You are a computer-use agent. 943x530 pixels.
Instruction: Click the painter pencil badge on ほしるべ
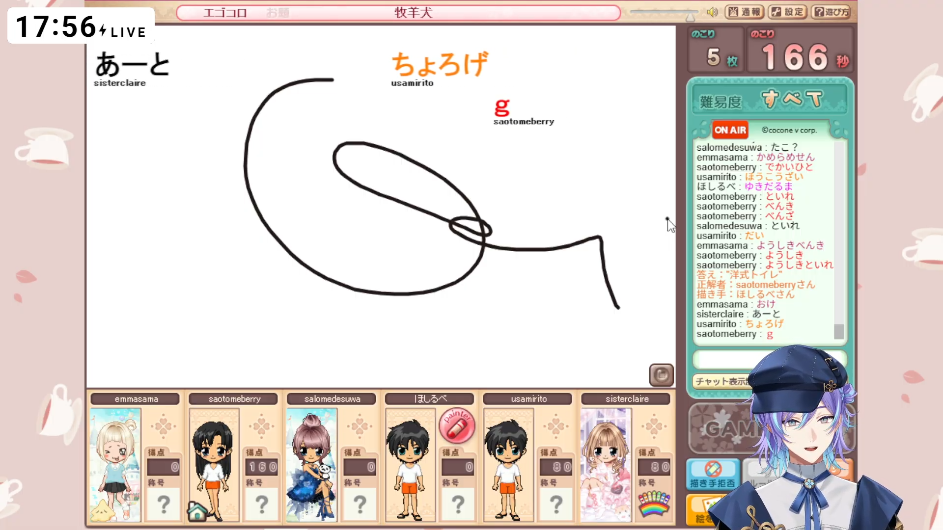click(457, 426)
